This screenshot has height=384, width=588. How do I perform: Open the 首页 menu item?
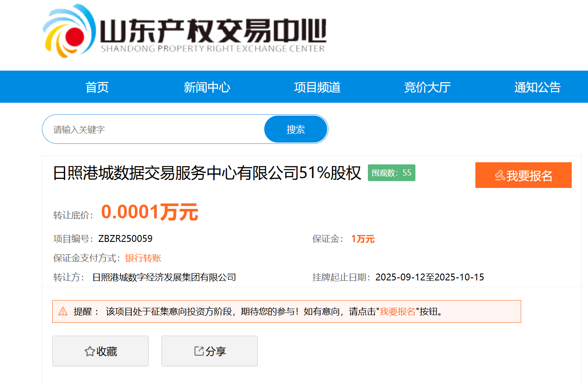click(97, 87)
